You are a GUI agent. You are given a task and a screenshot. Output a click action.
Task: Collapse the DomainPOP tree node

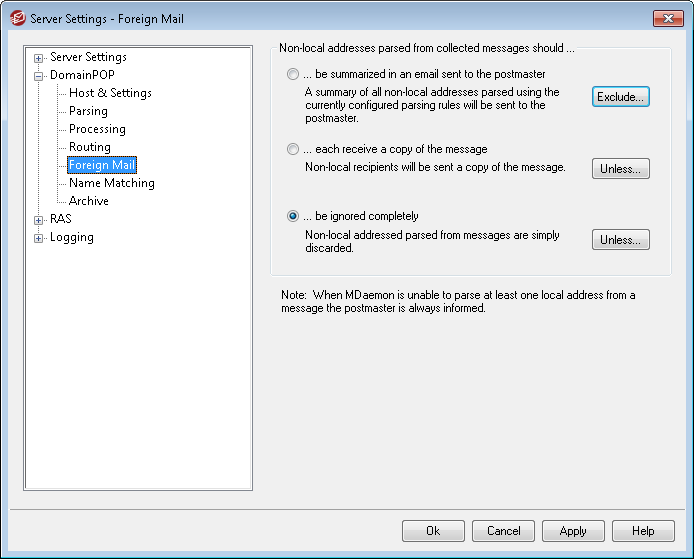tap(39, 75)
